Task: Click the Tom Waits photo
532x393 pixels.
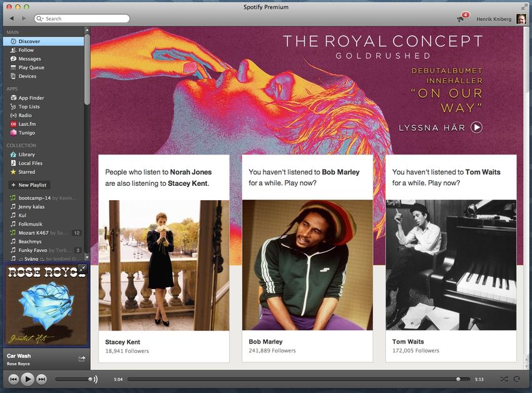Action: 451,265
